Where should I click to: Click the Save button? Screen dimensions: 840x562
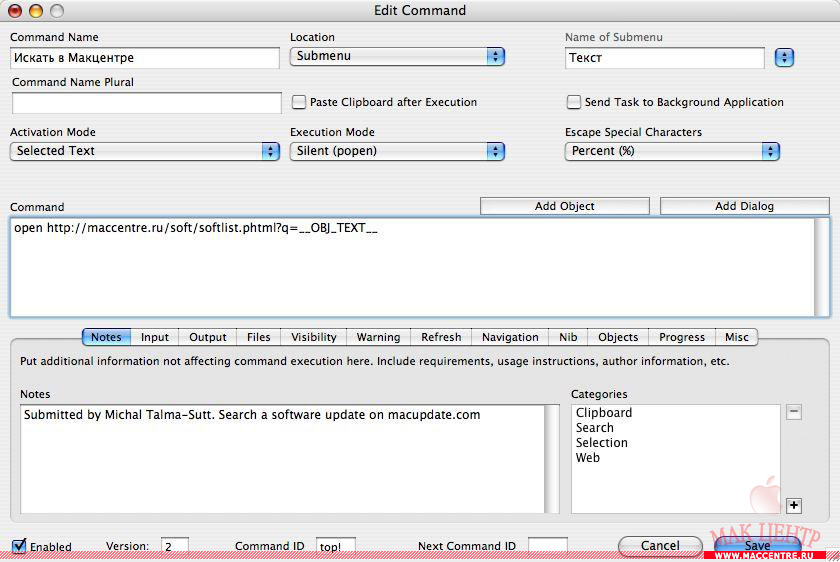coord(758,545)
